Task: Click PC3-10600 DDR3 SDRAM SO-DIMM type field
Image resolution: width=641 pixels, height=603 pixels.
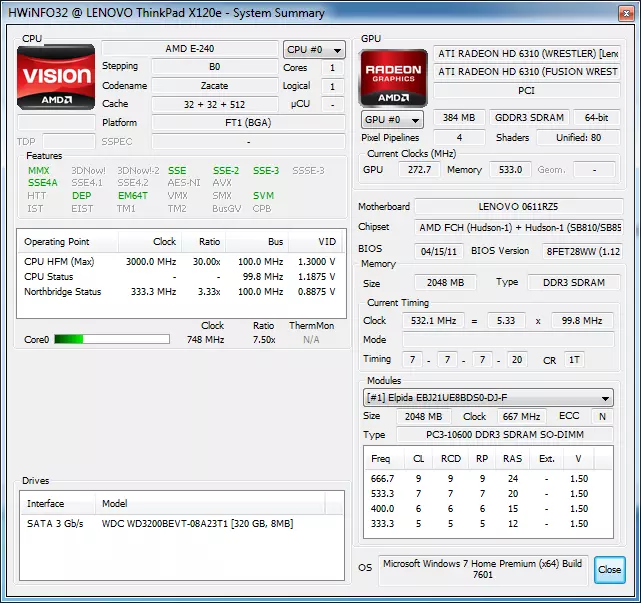Action: pyautogui.click(x=505, y=435)
